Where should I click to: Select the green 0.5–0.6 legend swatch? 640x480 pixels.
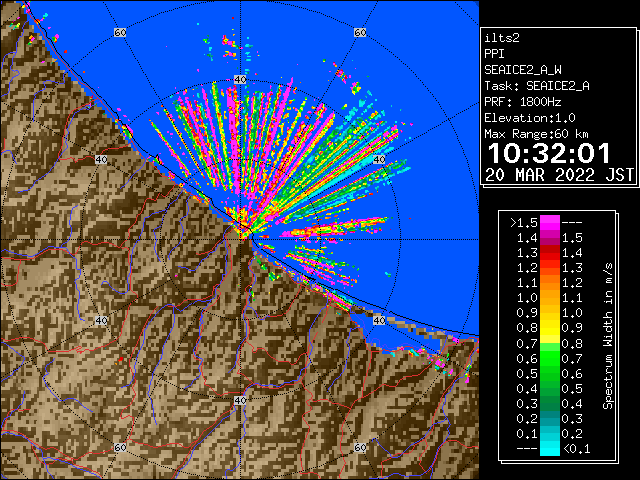(550, 373)
